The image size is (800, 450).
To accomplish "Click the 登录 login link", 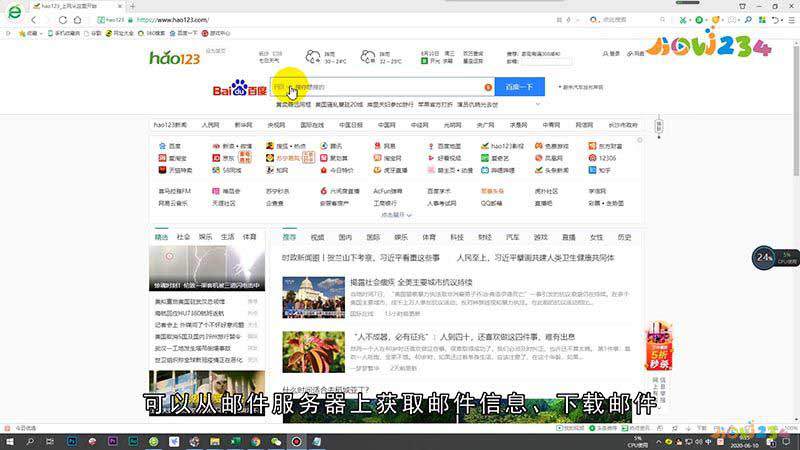I will [x=611, y=54].
